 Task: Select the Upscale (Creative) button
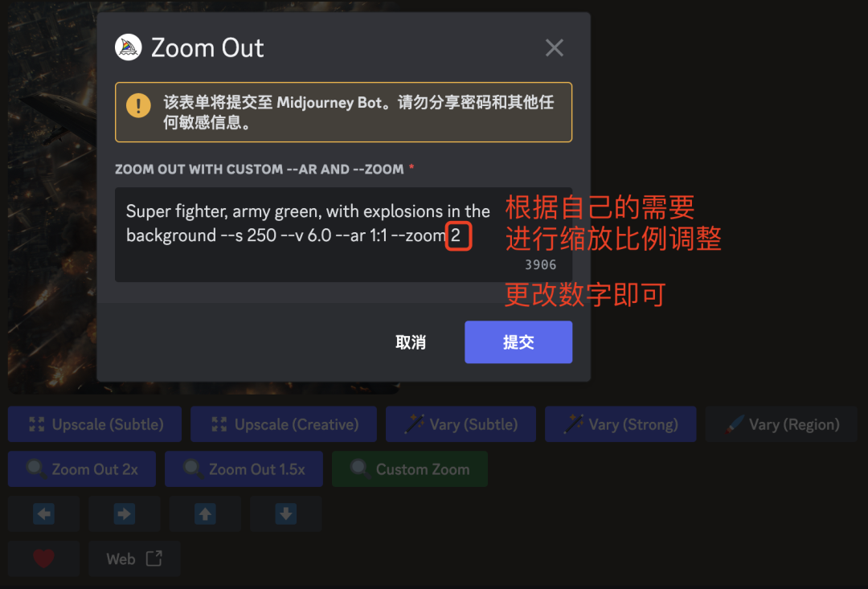click(284, 424)
